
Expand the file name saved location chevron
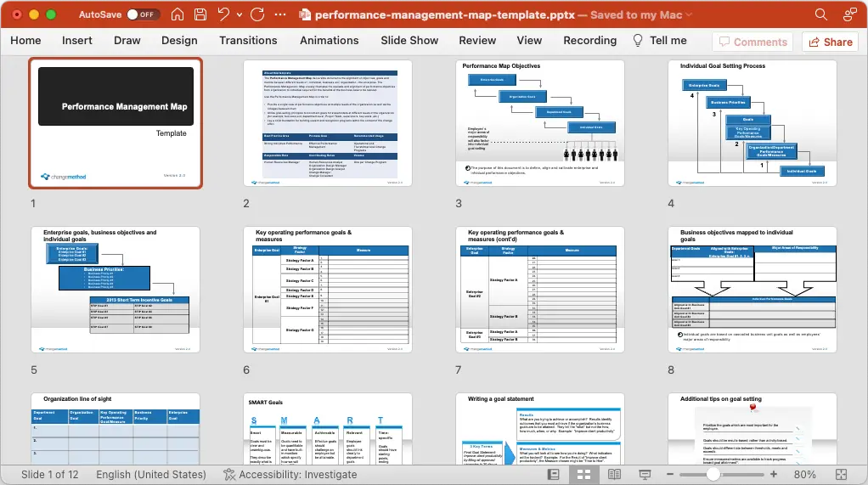pos(689,15)
